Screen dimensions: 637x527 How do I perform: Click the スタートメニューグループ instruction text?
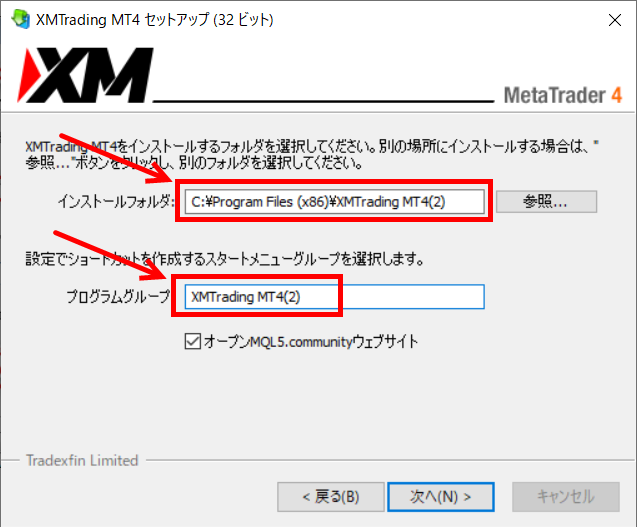tap(225, 259)
